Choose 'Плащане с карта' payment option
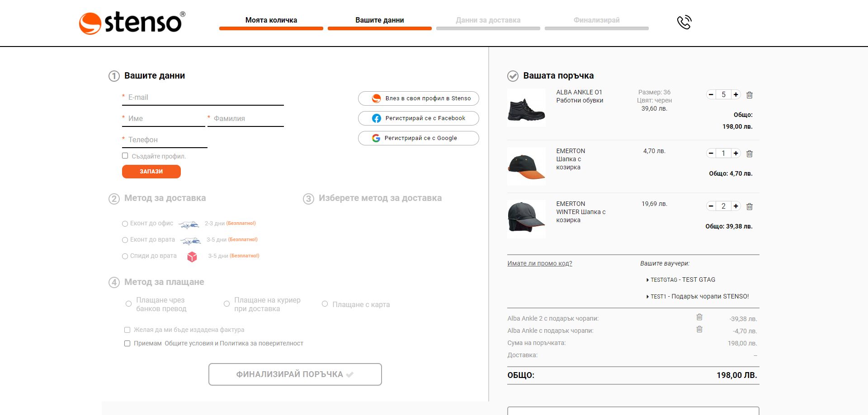 pos(325,304)
